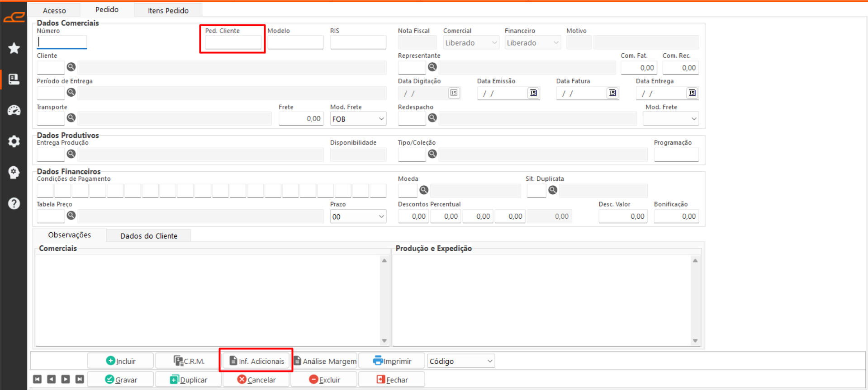This screenshot has width=868, height=390.
Task: Click the Representante lookup magnifier icon
Action: (x=432, y=67)
